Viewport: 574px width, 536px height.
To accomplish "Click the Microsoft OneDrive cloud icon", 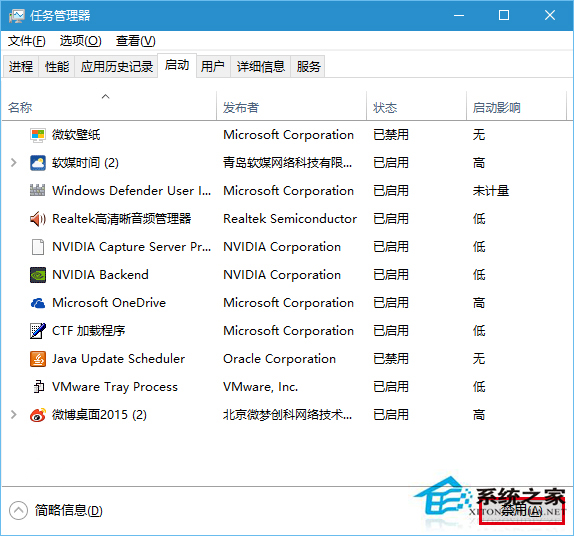I will pyautogui.click(x=37, y=303).
